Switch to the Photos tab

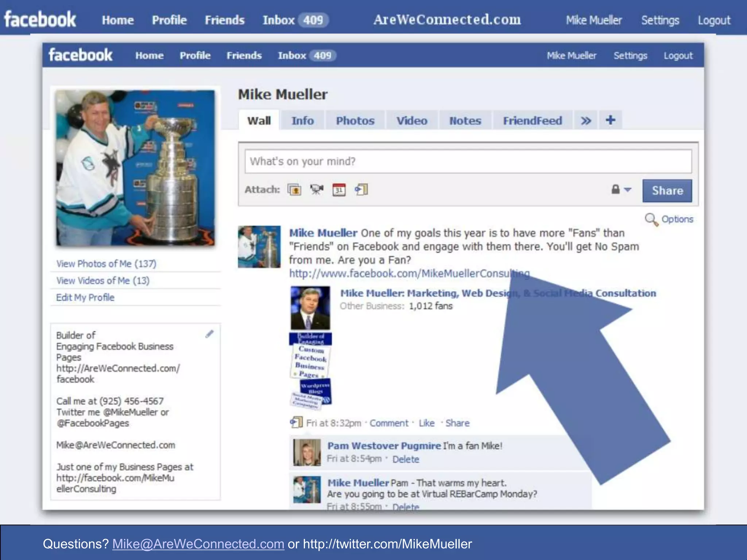(355, 121)
